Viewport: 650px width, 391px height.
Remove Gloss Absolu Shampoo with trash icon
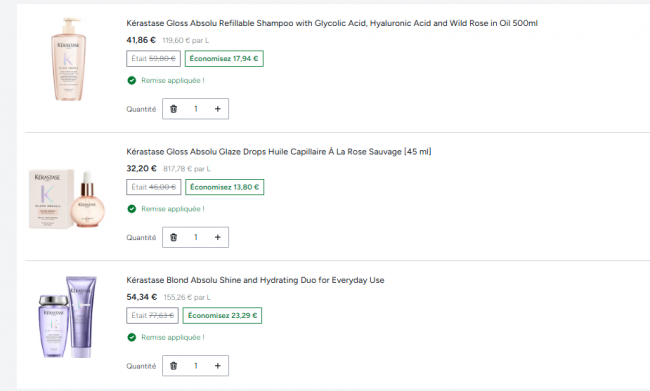(174, 109)
